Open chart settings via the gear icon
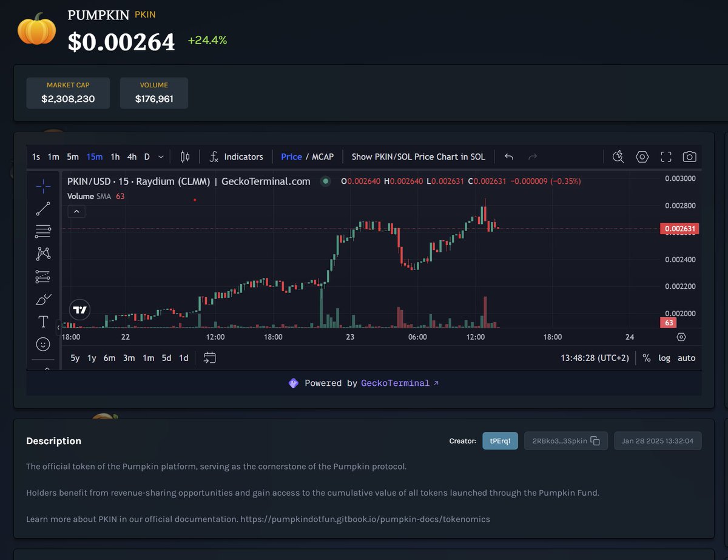 pos(642,157)
